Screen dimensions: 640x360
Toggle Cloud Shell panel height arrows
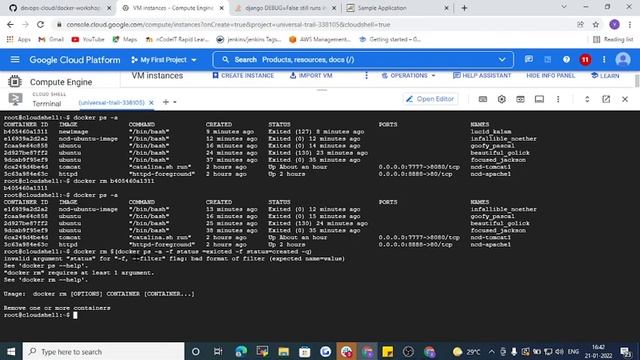point(587,99)
